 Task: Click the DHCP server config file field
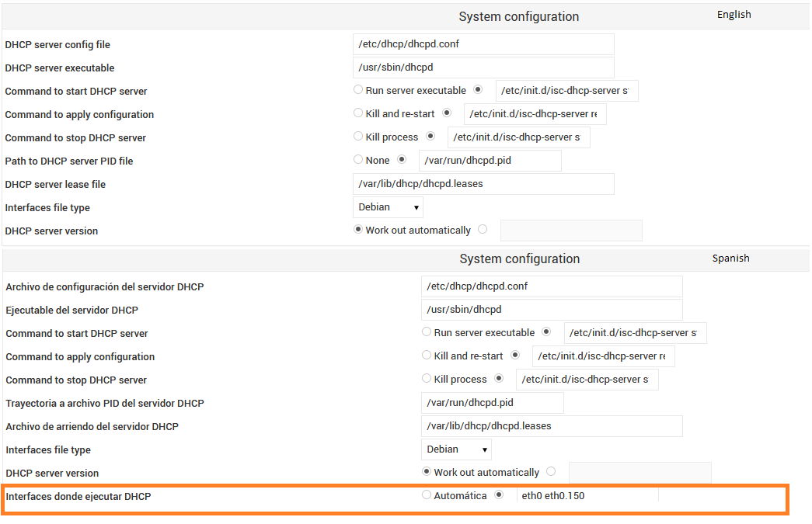tap(483, 43)
